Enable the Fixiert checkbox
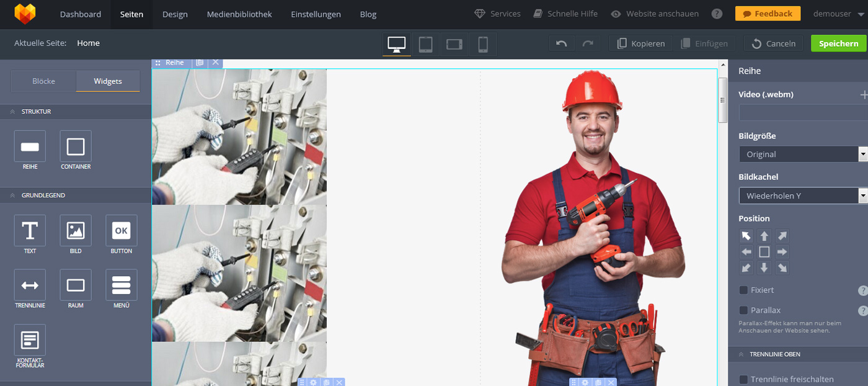The height and width of the screenshot is (386, 868). tap(743, 290)
